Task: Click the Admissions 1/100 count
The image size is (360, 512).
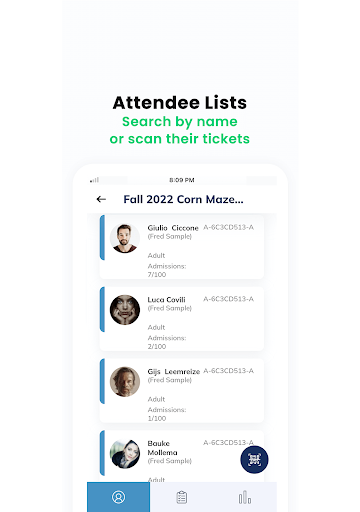Action: (x=167, y=414)
